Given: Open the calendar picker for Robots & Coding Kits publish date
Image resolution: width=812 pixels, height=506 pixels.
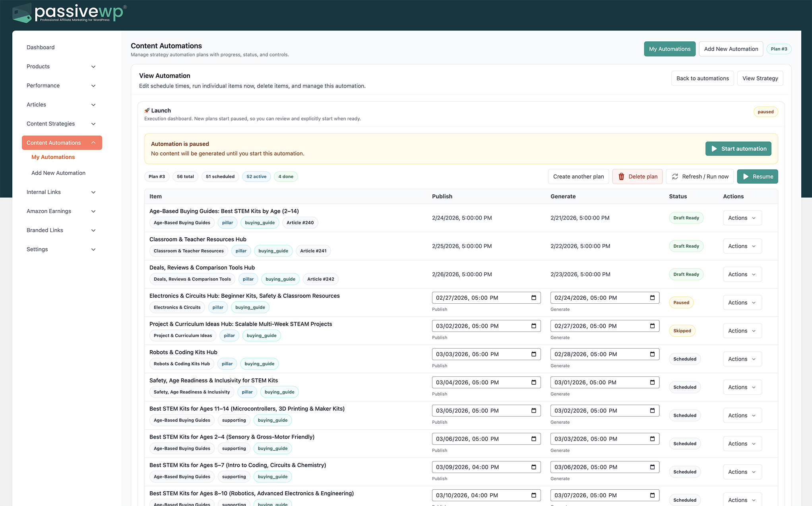Looking at the screenshot, I should (x=533, y=354).
